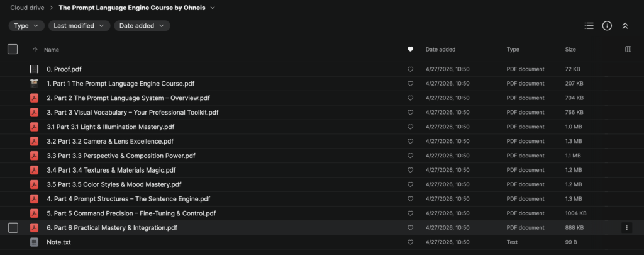Toggle the select-all checkbox
This screenshot has width=644, height=255.
(x=13, y=49)
